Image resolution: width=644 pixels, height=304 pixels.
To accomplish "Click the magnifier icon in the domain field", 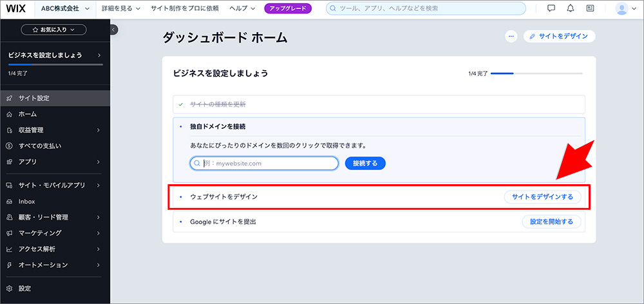I will pyautogui.click(x=196, y=163).
